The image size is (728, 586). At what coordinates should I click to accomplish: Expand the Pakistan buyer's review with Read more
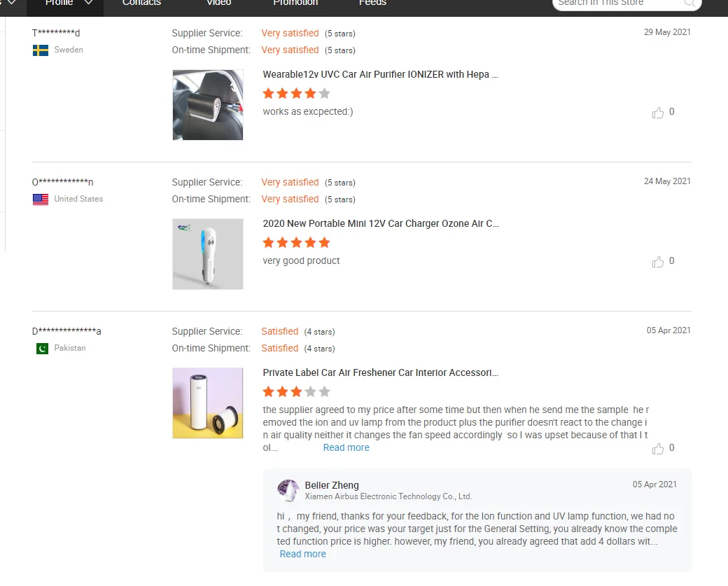pyautogui.click(x=346, y=448)
